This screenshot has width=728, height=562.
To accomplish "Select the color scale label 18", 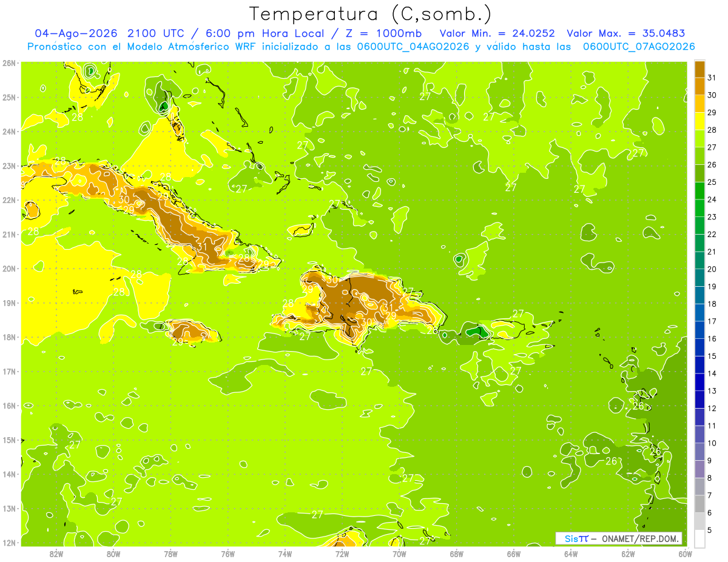I will (x=712, y=304).
